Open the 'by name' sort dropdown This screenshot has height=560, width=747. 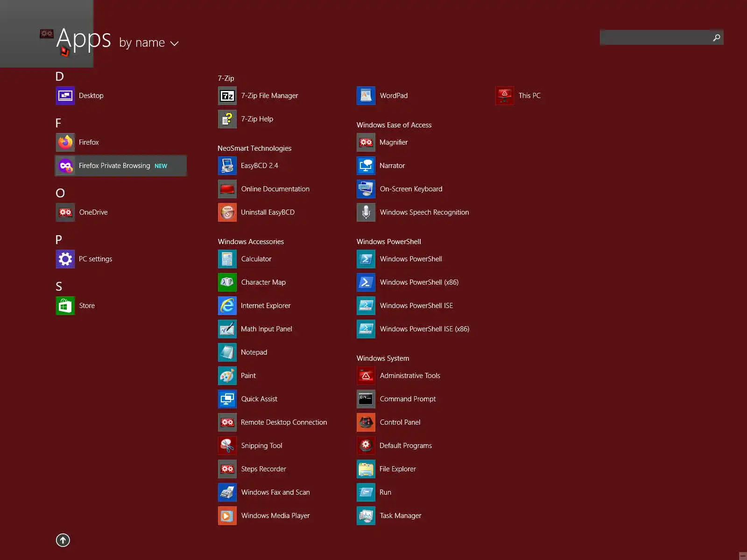coord(148,43)
